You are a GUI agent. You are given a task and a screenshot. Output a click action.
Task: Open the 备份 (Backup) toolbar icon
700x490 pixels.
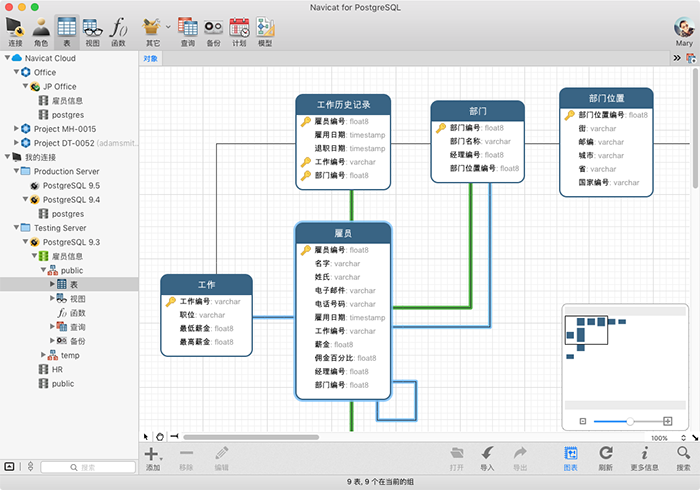213,31
